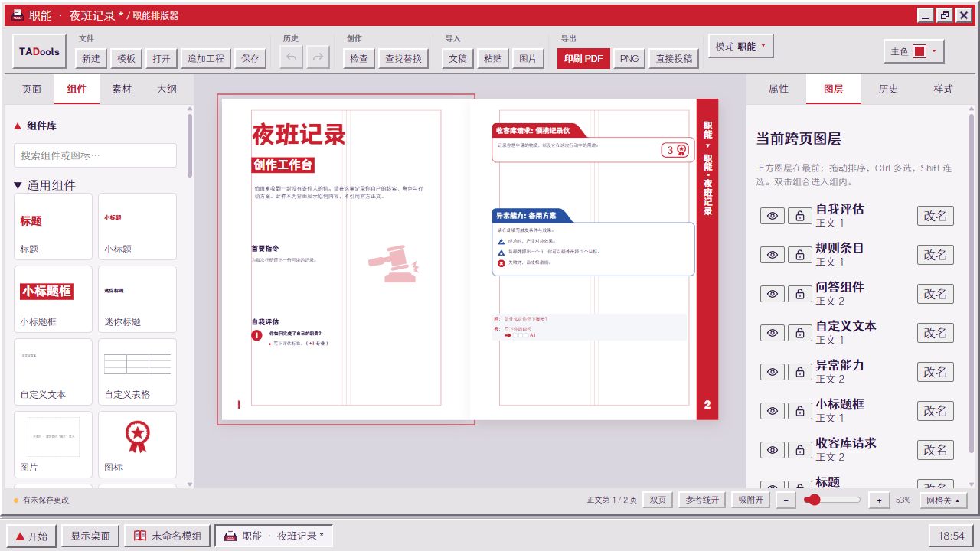Screen dimensions: 980x551
Task: Lock the 自我评估 layer
Action: tap(800, 216)
